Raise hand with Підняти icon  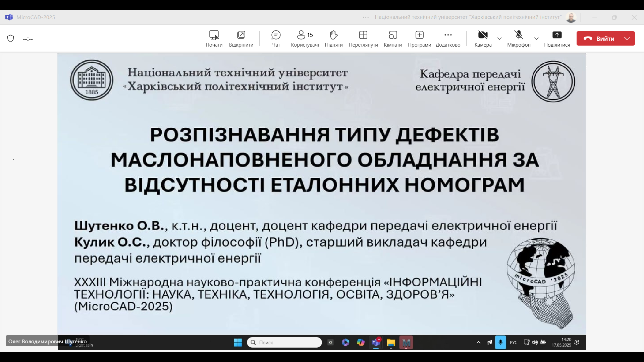[x=333, y=39]
